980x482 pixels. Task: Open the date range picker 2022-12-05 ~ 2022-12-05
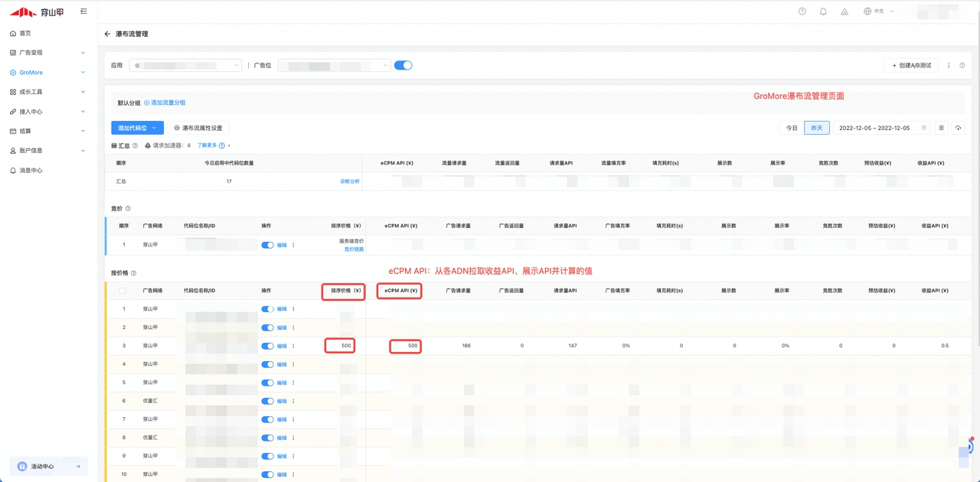coord(881,128)
